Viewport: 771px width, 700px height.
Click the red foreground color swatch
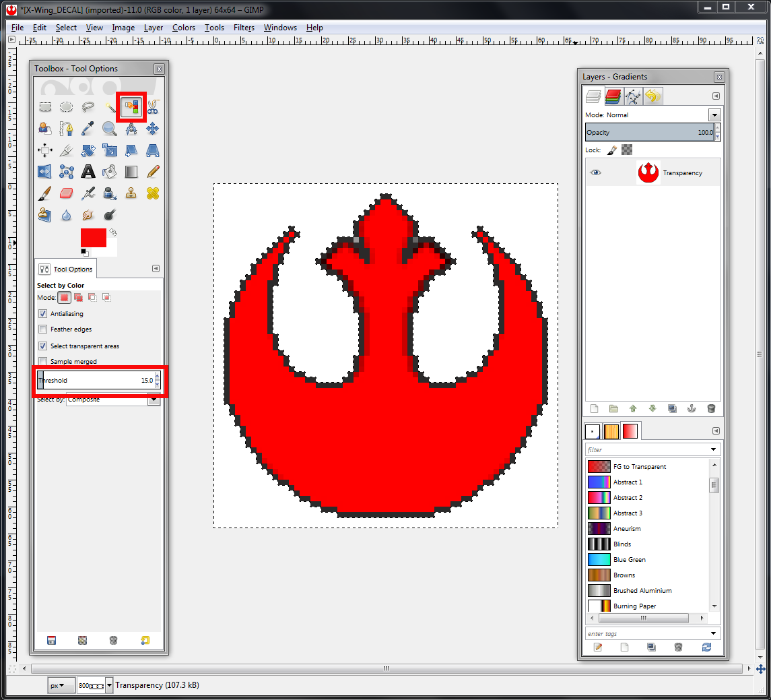coord(94,238)
